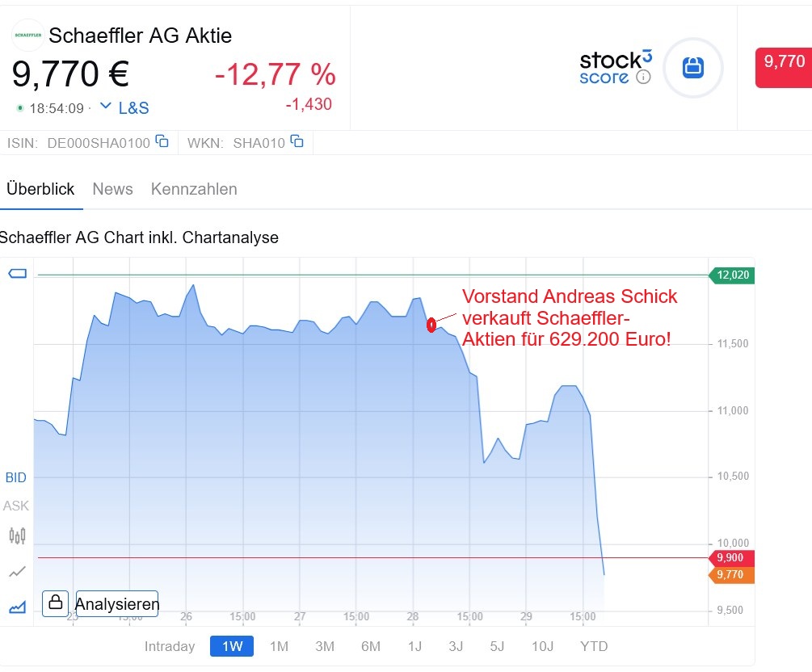This screenshot has width=812, height=672.
Task: Switch to the Kennzahlen tab
Action: 194,189
